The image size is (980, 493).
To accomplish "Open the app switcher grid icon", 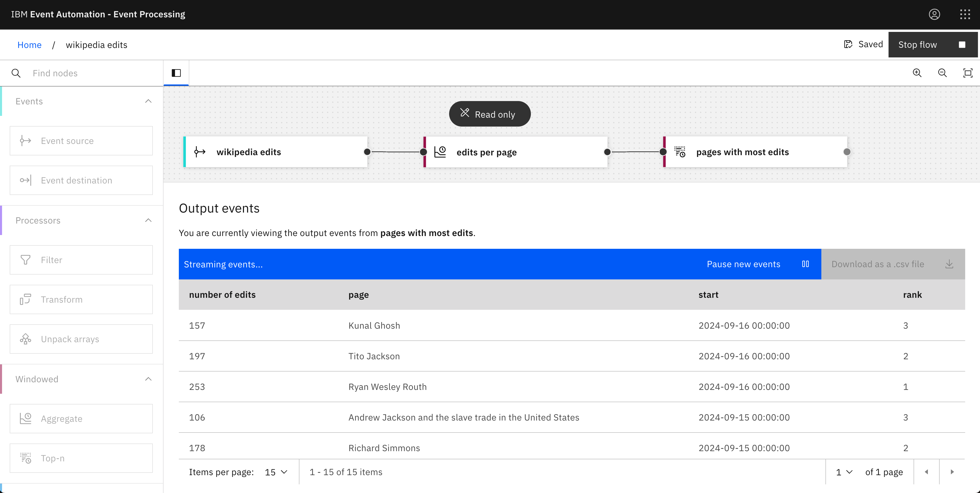I will pos(965,15).
